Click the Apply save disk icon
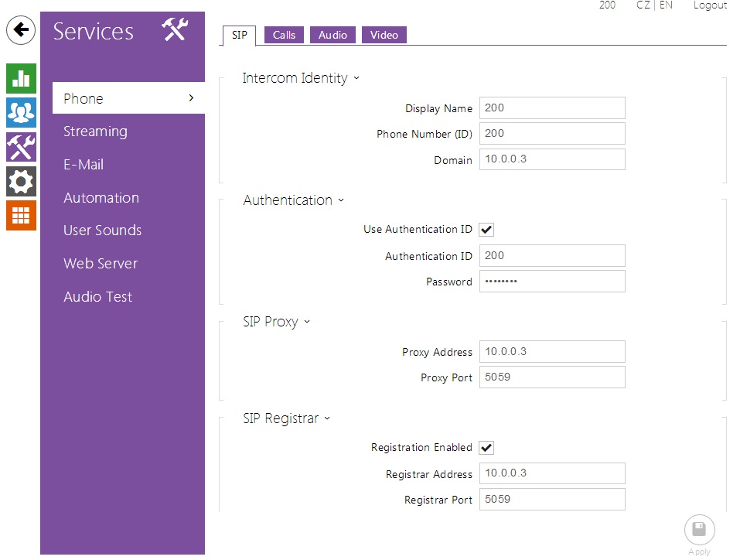Viewport: 740px width, 560px height. pos(699,531)
